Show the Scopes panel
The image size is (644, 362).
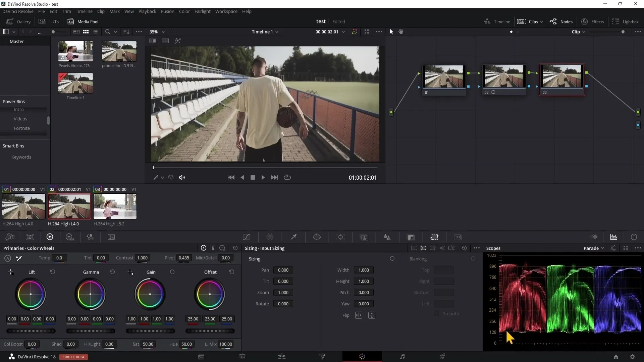pyautogui.click(x=614, y=237)
